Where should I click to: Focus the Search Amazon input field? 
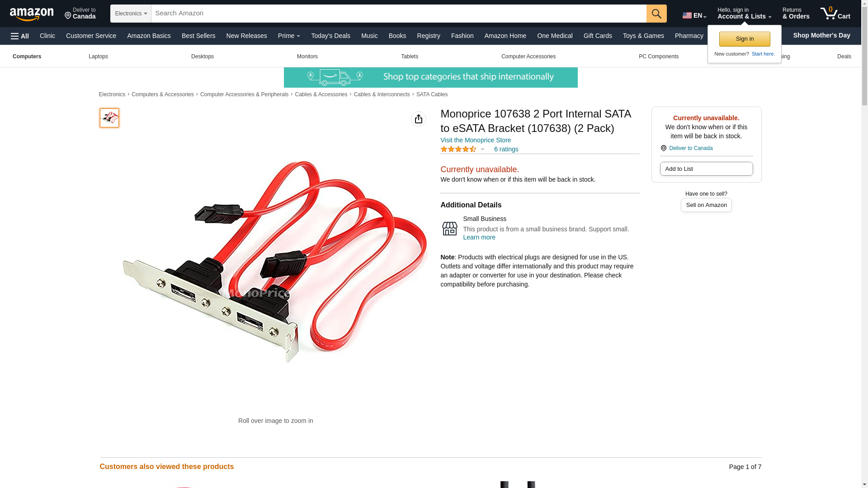tap(399, 14)
